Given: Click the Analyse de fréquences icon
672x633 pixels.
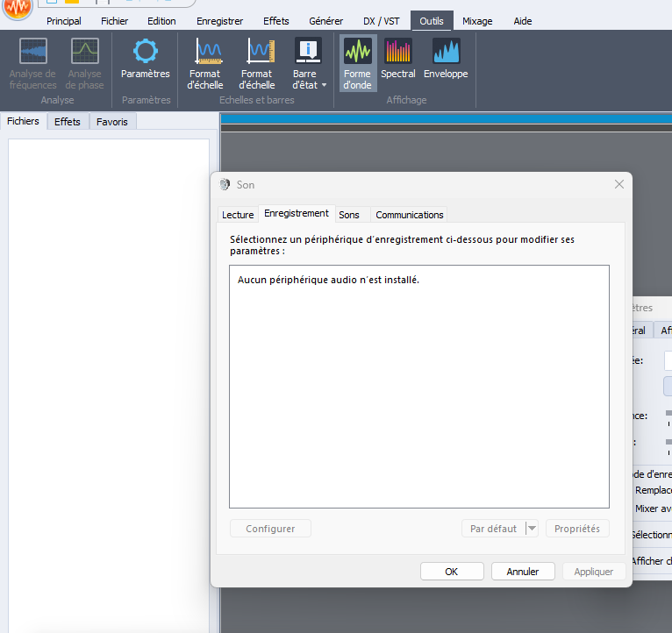Looking at the screenshot, I should pos(33,53).
